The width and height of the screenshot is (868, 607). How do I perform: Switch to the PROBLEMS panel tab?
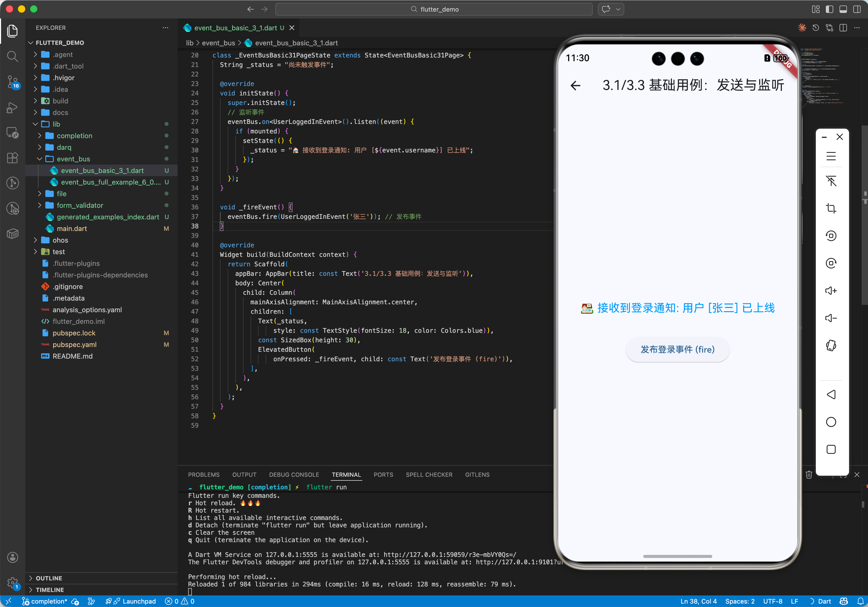tap(203, 475)
